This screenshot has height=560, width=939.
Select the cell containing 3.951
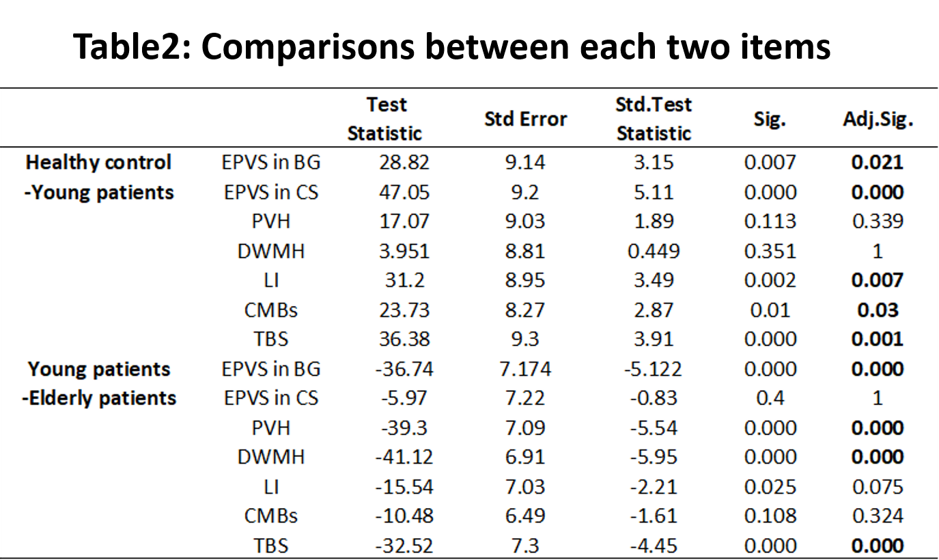pyautogui.click(x=406, y=252)
